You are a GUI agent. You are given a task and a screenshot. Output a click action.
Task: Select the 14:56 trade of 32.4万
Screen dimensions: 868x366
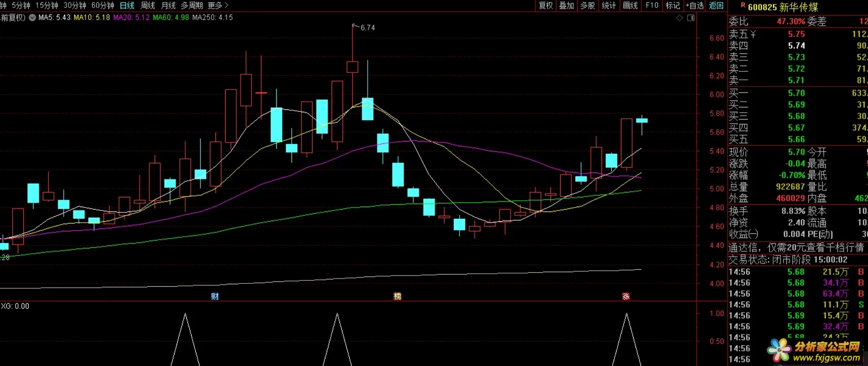(797, 327)
